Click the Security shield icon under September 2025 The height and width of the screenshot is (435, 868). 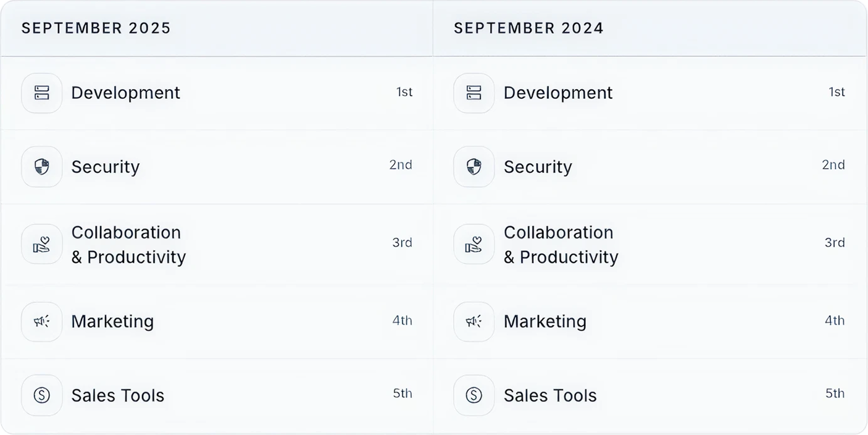41,167
